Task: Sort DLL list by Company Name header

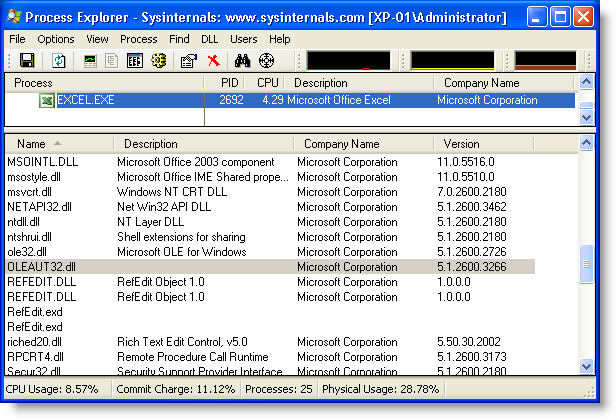Action: point(364,144)
